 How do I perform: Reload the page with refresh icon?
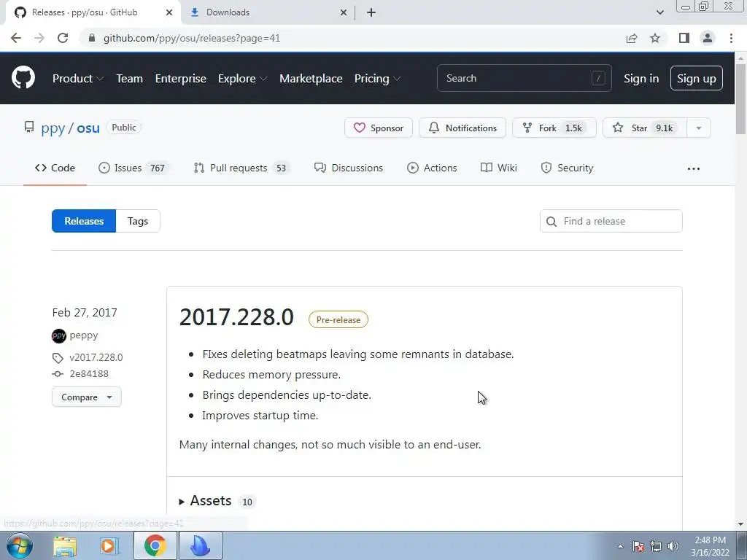pos(63,38)
